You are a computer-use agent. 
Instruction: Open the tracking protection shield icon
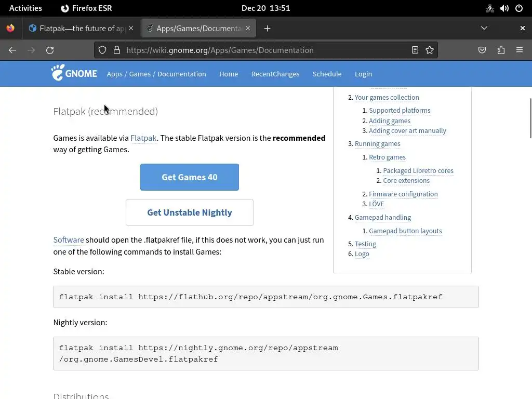(102, 50)
